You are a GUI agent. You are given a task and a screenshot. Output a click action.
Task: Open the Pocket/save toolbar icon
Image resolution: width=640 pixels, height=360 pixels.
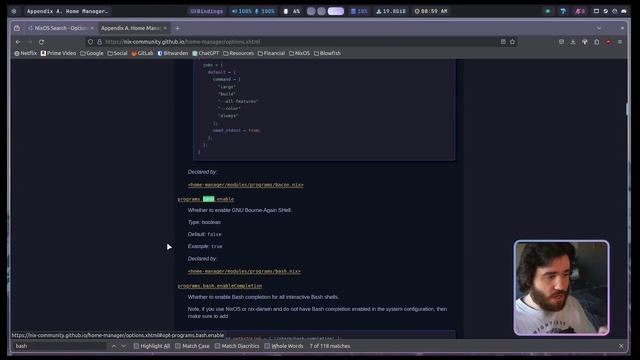click(561, 42)
